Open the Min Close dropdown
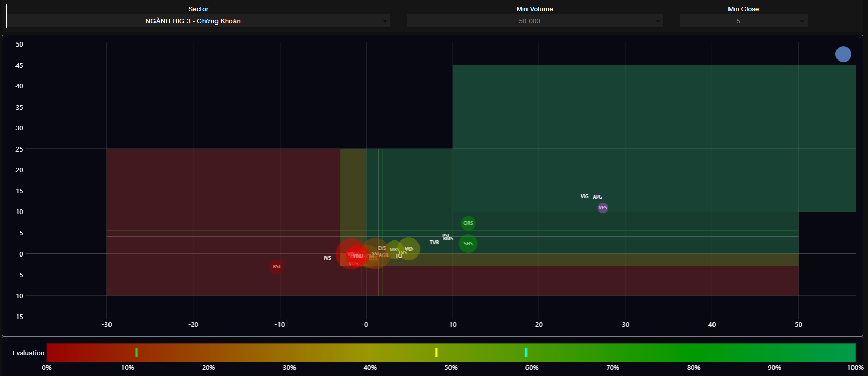Viewport: 868px width, 376px height. [x=743, y=21]
